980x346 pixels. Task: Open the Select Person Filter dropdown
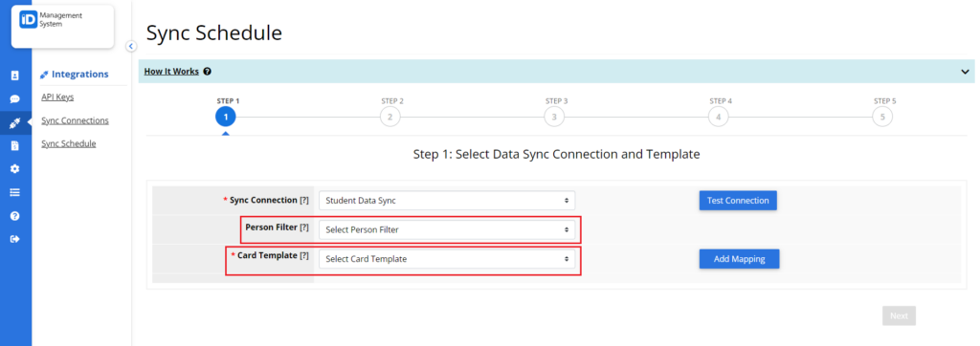point(447,229)
